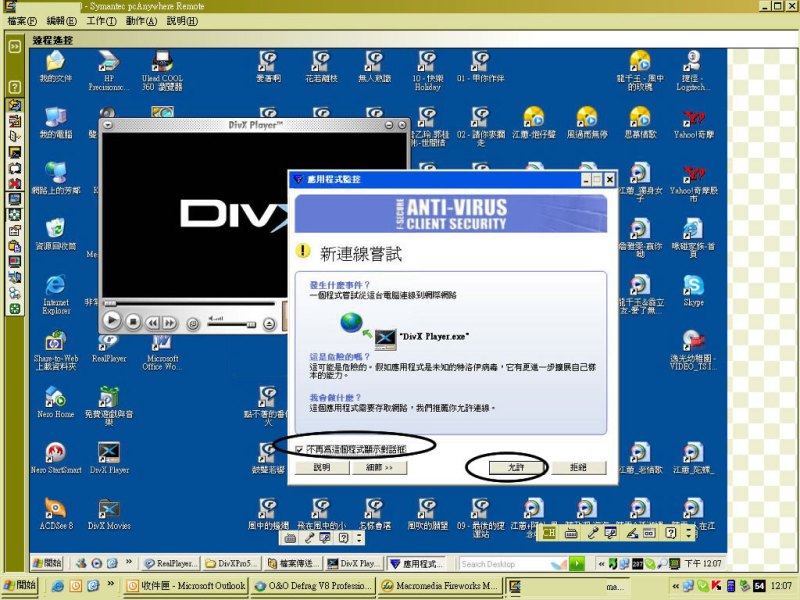Expand hidden icons in local system tray

(x=676, y=586)
